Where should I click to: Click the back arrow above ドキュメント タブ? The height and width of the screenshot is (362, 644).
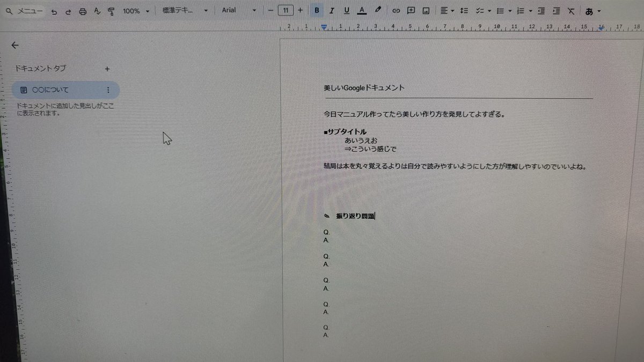14,45
